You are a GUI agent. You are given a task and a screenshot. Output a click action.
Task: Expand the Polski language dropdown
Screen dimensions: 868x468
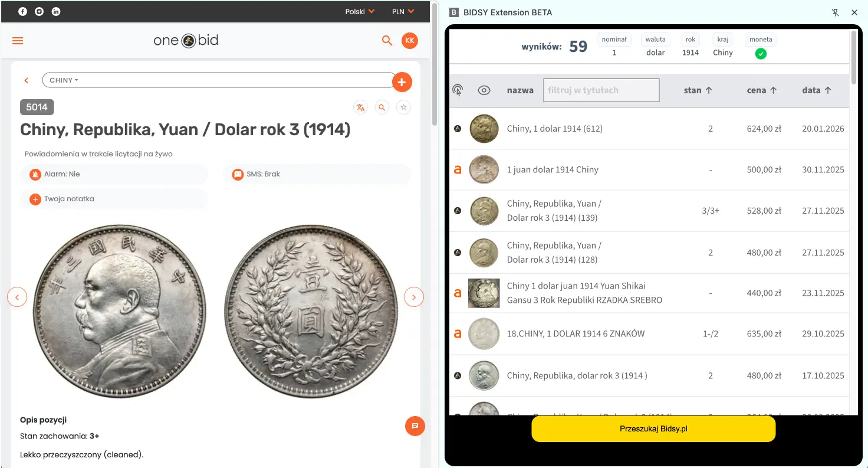(x=360, y=11)
